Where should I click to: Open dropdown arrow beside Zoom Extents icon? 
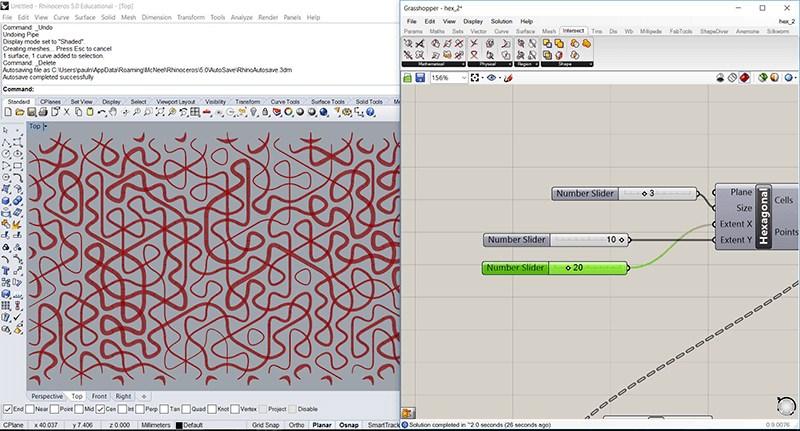[483, 78]
